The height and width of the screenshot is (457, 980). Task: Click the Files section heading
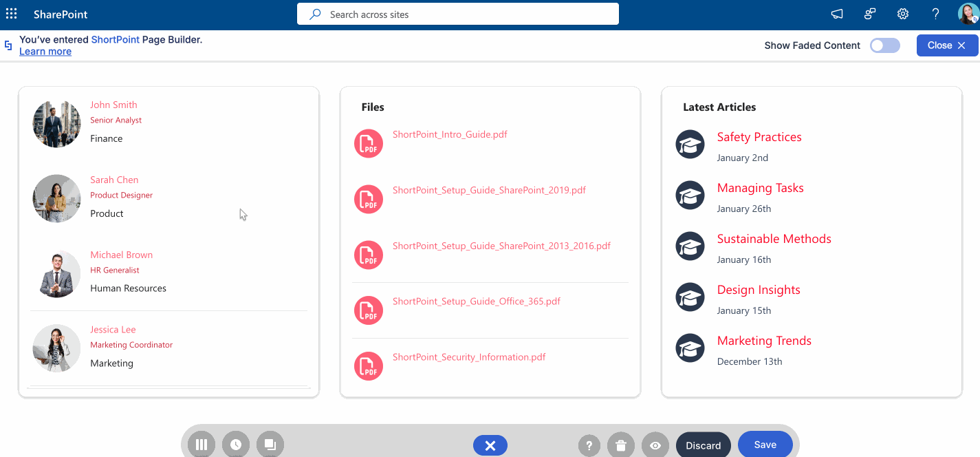tap(373, 107)
